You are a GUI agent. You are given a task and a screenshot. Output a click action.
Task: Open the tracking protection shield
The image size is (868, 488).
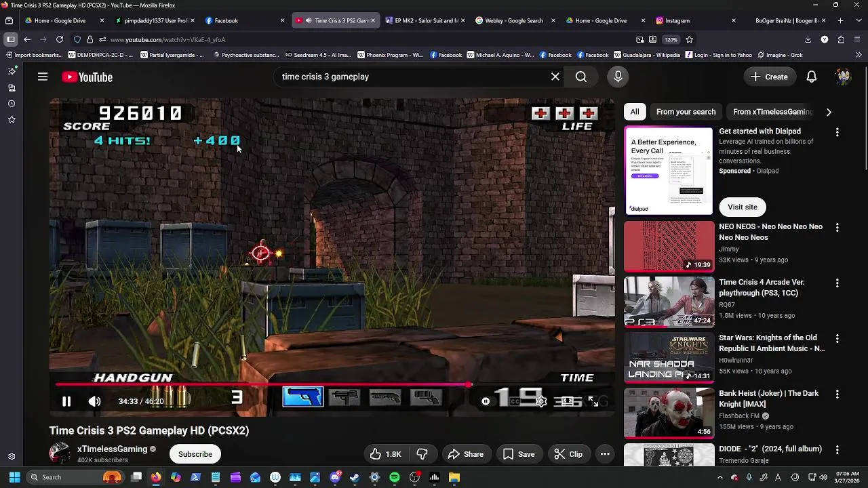coord(77,39)
